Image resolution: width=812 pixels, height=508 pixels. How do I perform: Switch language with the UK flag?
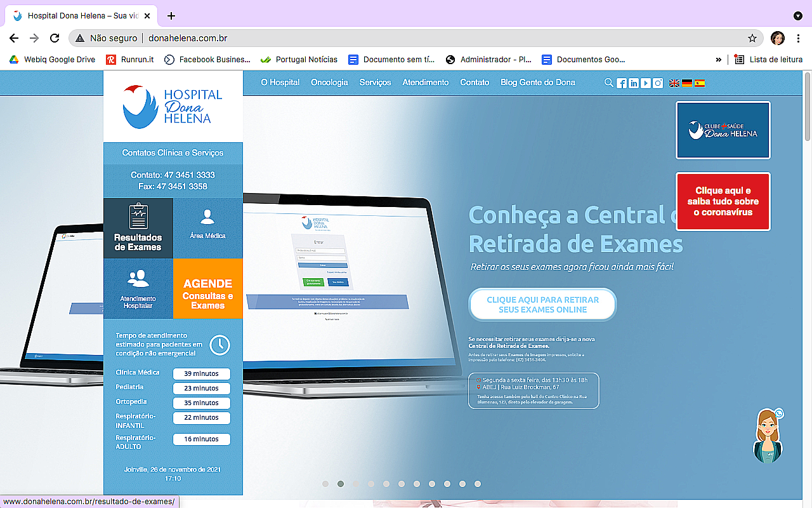(x=674, y=83)
